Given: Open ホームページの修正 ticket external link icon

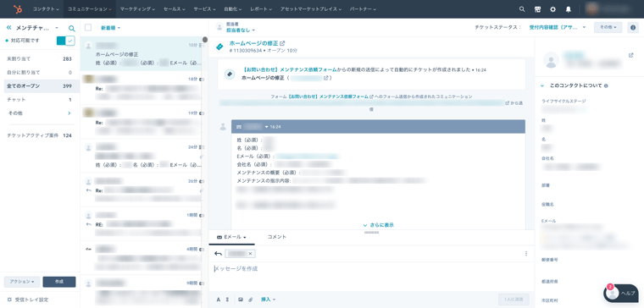Looking at the screenshot, I should (282, 43).
